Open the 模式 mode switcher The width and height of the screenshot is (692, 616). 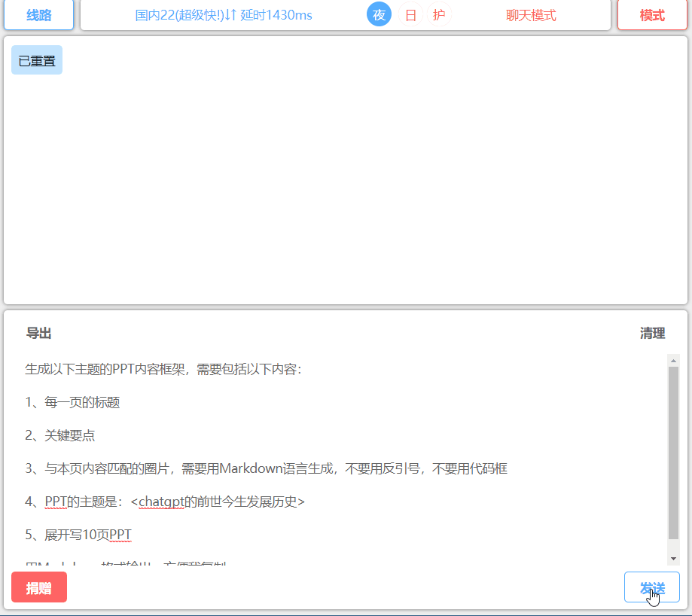pos(652,15)
